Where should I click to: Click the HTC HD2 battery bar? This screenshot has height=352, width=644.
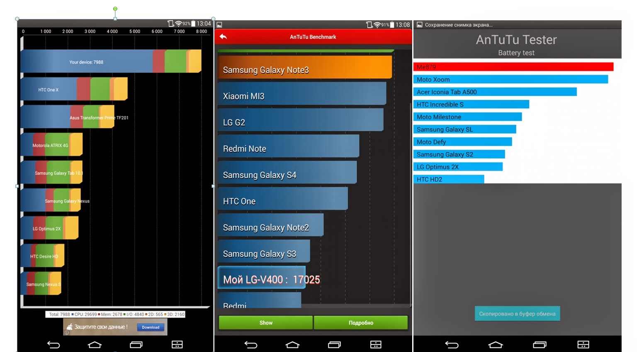[x=449, y=179]
